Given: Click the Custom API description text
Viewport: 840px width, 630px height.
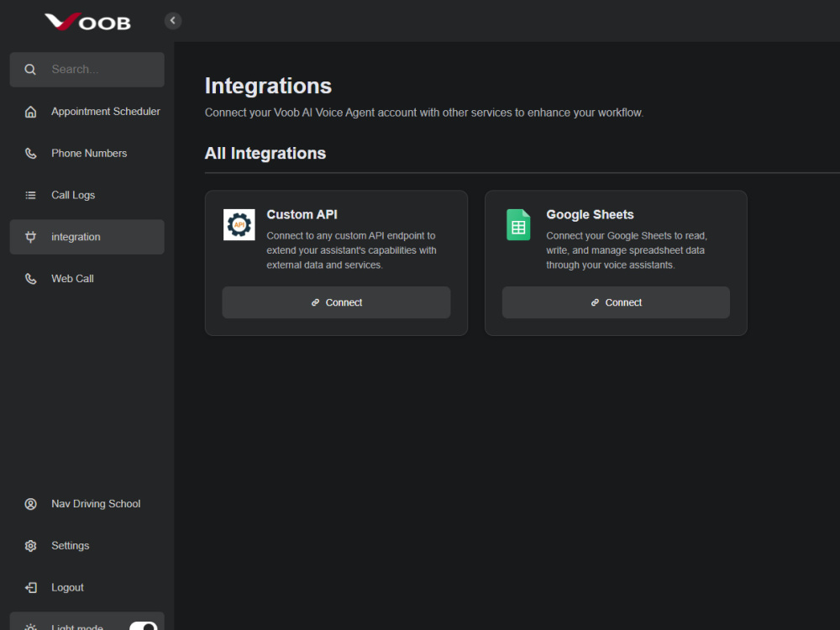Looking at the screenshot, I should [352, 250].
